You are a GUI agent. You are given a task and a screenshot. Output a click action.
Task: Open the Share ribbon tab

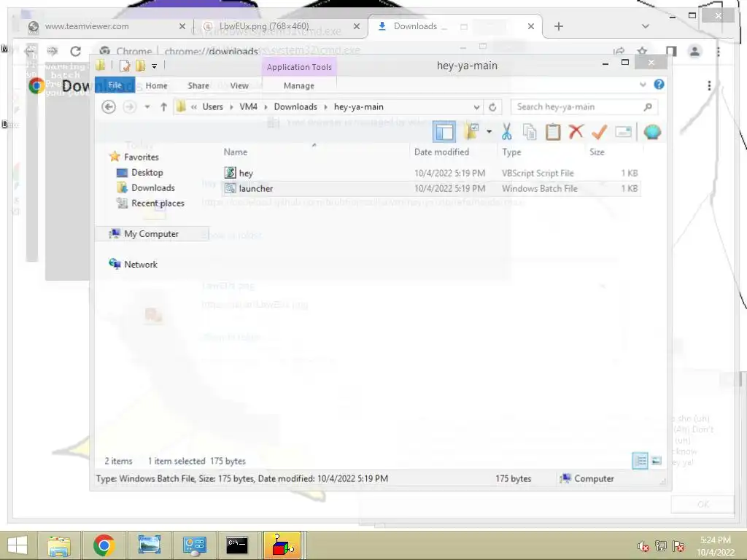click(198, 86)
